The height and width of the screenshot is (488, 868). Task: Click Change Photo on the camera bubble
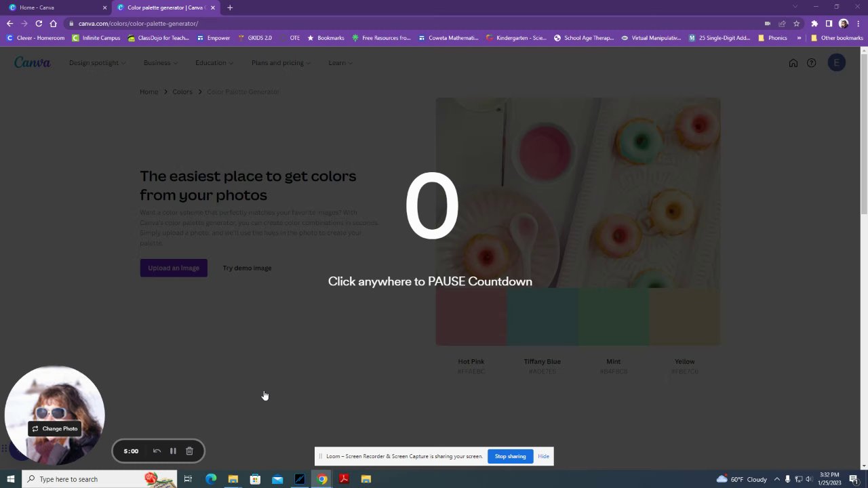point(55,428)
